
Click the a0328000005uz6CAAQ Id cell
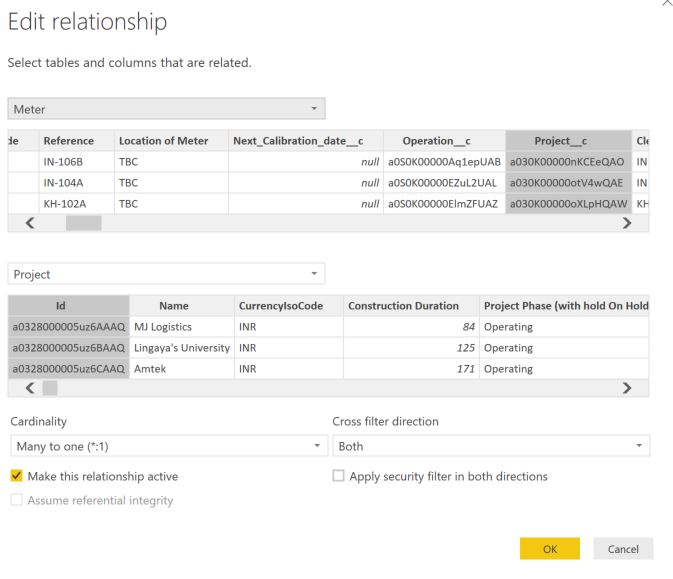[x=69, y=369]
